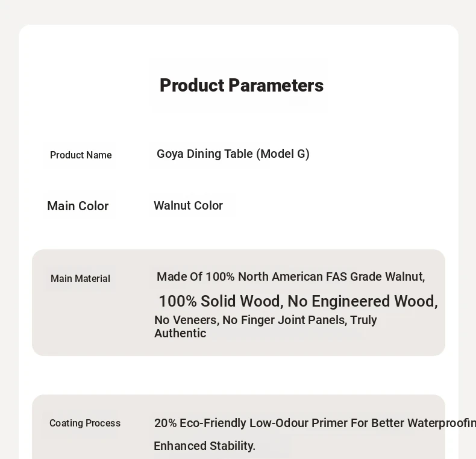Viewport: 476px width, 459px height.
Task: Click the Product Parameters heading
Action: (x=242, y=86)
